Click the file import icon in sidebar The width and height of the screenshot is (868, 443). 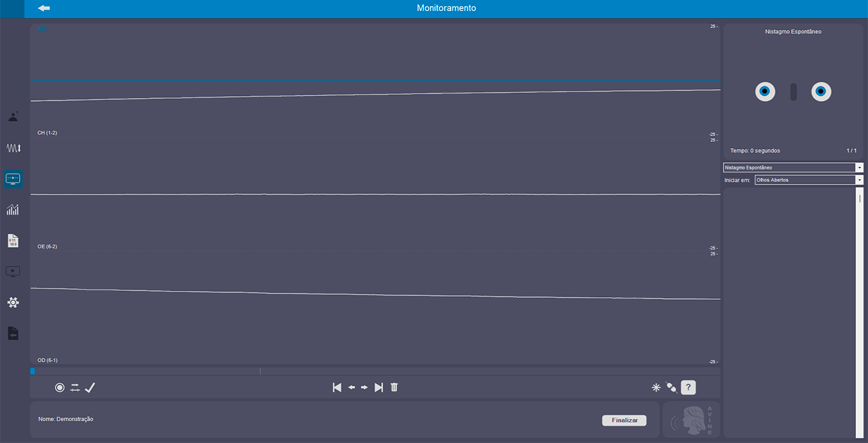pyautogui.click(x=13, y=334)
